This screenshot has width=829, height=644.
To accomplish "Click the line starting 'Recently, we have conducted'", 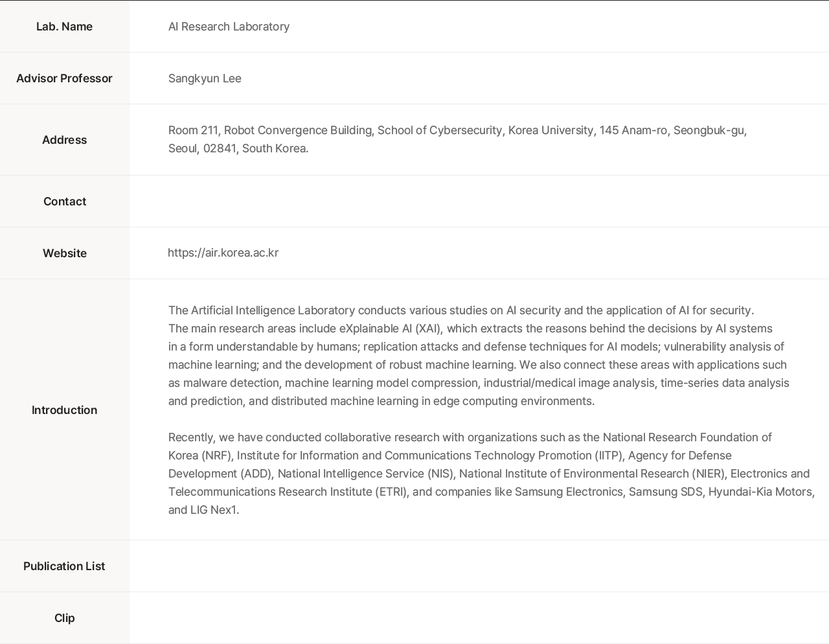I will point(470,437).
